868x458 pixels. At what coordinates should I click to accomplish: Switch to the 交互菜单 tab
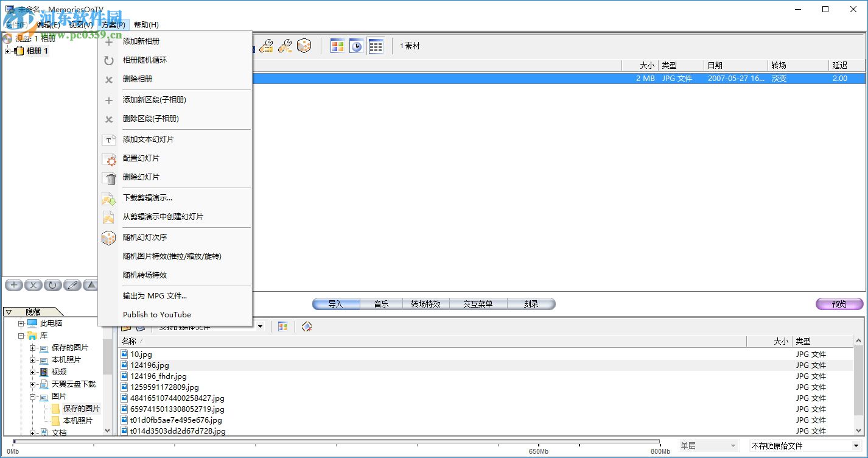coord(478,304)
